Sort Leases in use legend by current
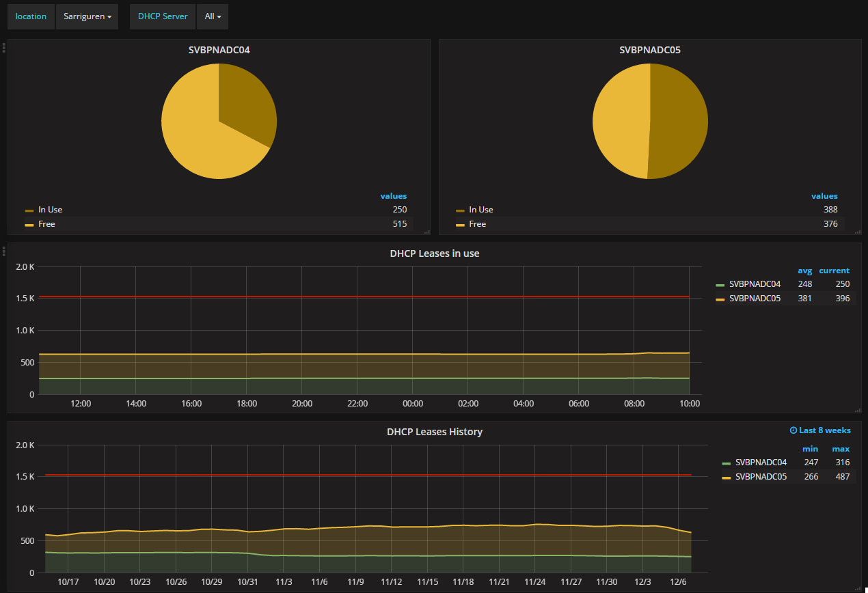Viewport: 868px width, 593px height. coord(835,271)
